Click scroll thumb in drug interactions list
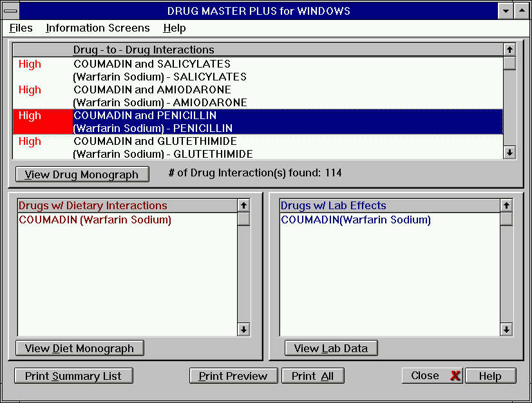532x403 pixels. (x=509, y=64)
